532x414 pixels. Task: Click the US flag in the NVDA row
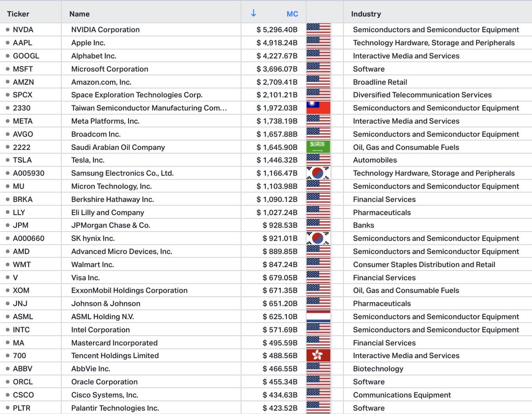(318, 30)
